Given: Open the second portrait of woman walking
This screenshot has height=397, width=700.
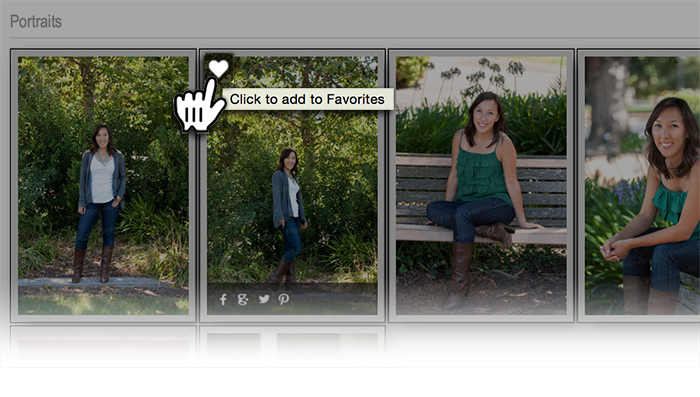Looking at the screenshot, I should (292, 185).
